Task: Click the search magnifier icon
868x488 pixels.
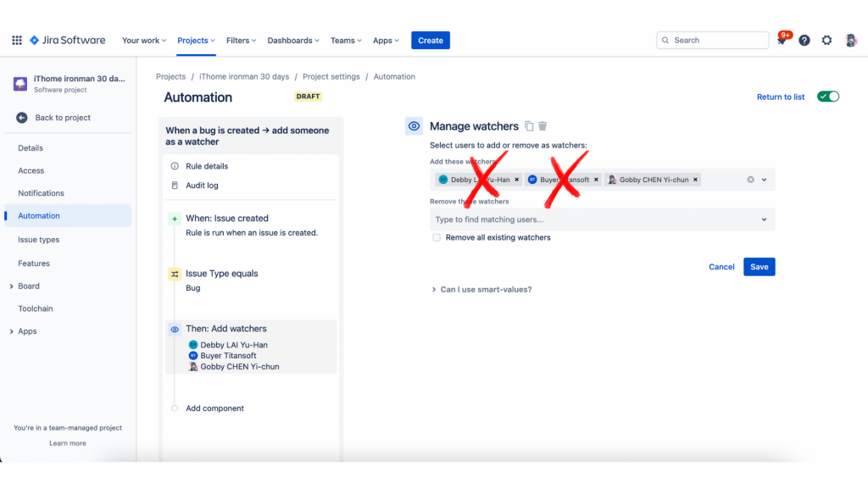Action: coord(665,41)
